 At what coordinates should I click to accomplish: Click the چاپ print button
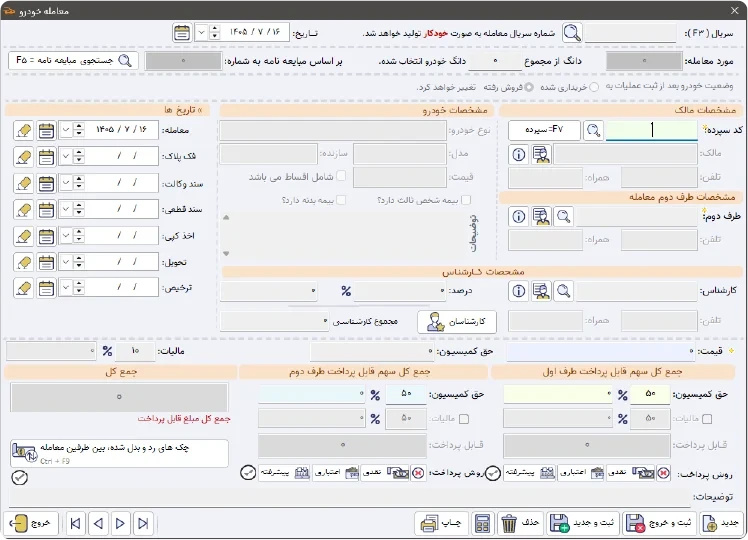(441, 524)
